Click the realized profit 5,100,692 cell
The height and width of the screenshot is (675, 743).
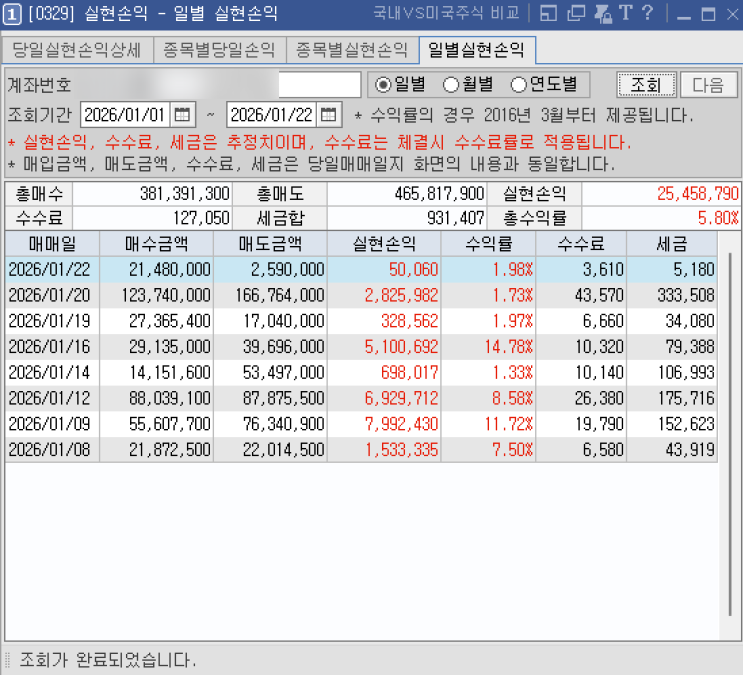pyautogui.click(x=384, y=347)
